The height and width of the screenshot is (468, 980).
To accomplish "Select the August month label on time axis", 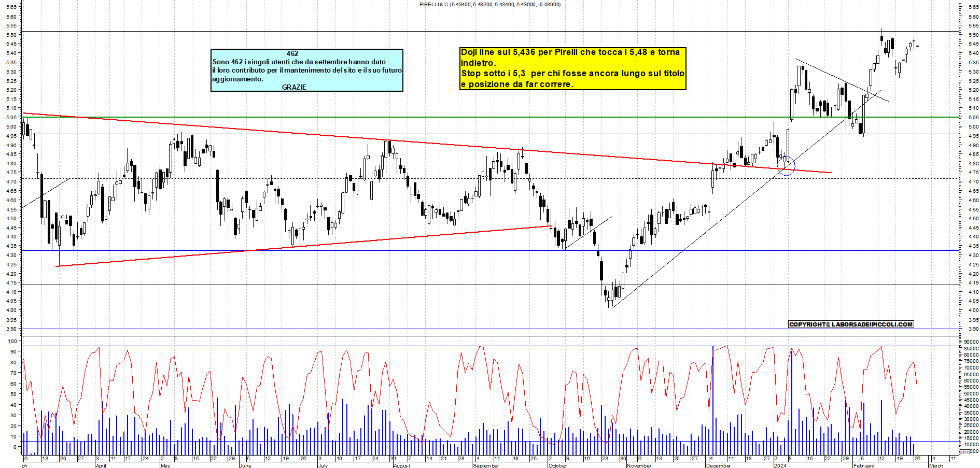I will point(402,465).
